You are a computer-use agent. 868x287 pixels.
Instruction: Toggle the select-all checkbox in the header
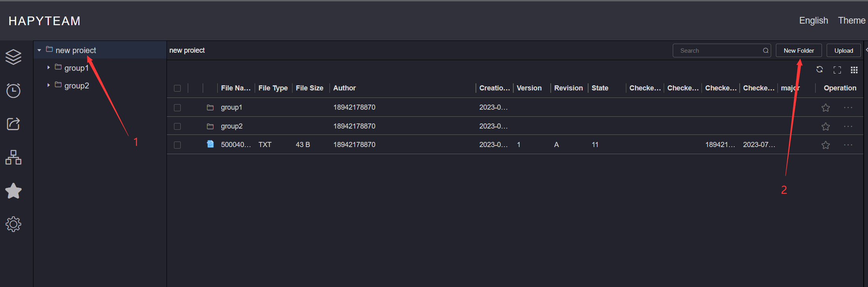point(177,88)
